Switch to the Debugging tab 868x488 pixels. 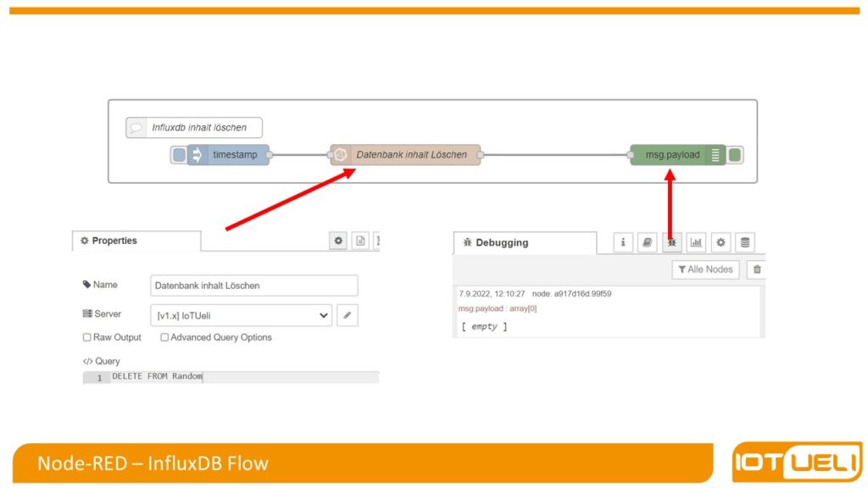(524, 243)
